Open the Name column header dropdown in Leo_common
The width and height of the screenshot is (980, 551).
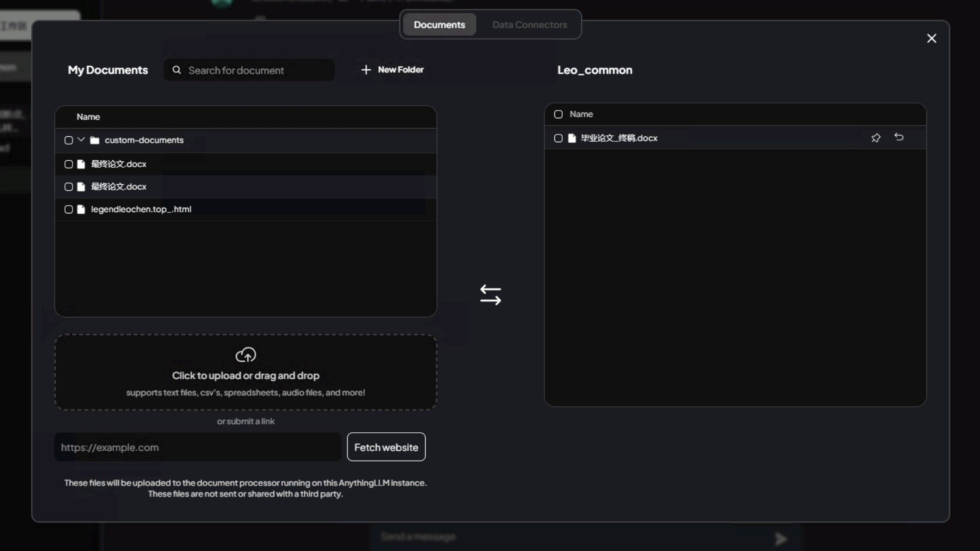tap(581, 114)
